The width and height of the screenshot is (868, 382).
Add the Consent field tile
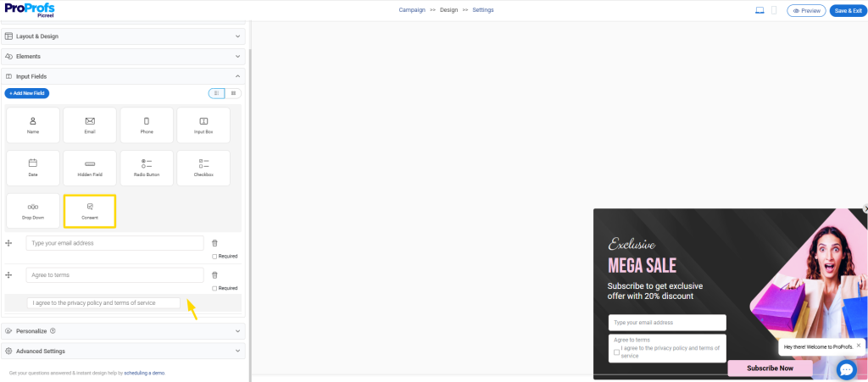90,211
